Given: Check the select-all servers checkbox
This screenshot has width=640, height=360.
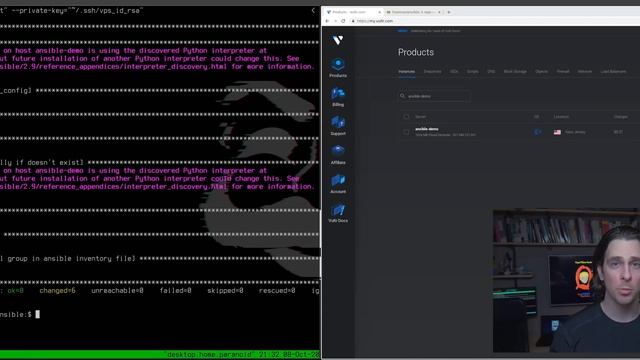Looking at the screenshot, I should tap(406, 117).
